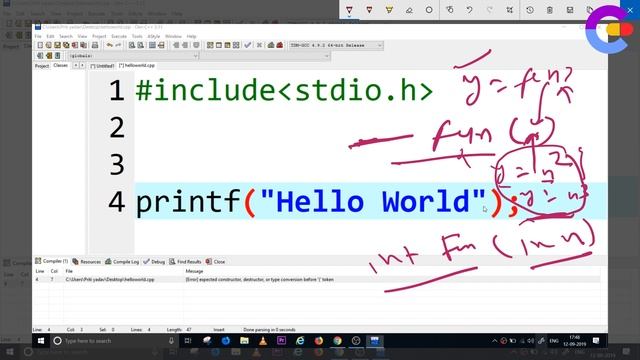
Task: Click the Rebuild All toolbar icon
Action: pos(236,45)
